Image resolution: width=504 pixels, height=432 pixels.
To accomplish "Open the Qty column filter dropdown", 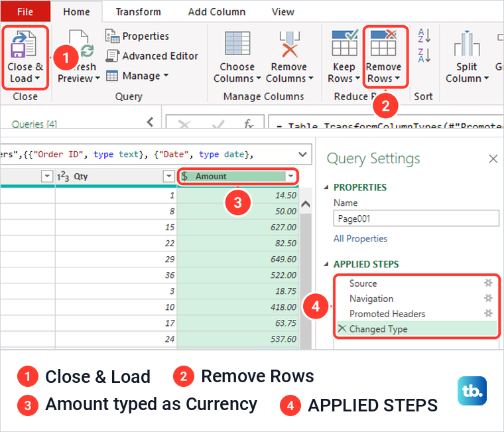I will coord(168,176).
